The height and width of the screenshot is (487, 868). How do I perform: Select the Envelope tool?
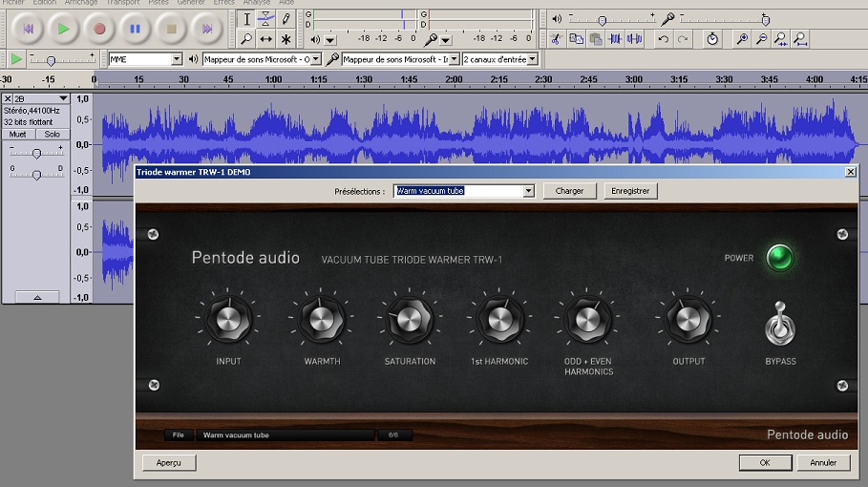(x=265, y=19)
